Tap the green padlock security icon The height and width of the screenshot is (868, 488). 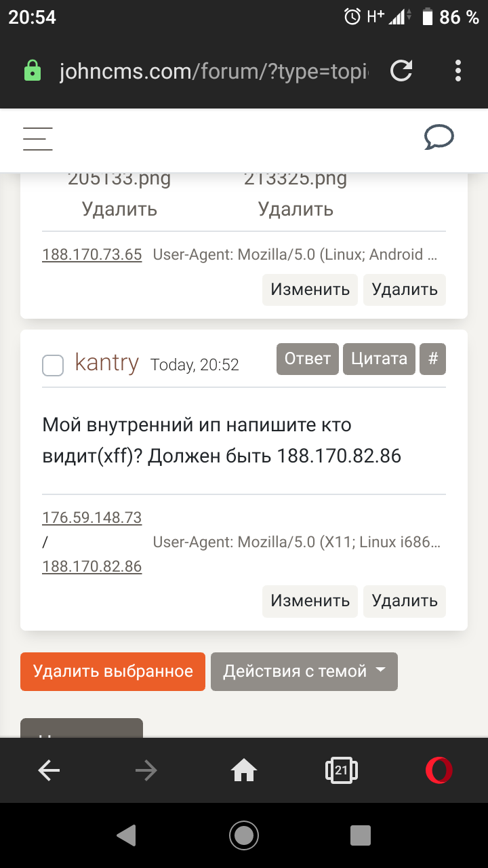tap(33, 71)
